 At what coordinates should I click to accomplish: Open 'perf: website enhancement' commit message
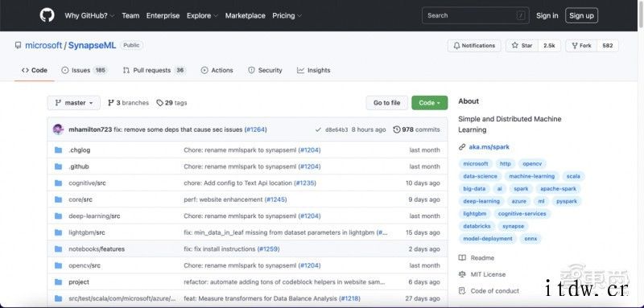coord(223,199)
